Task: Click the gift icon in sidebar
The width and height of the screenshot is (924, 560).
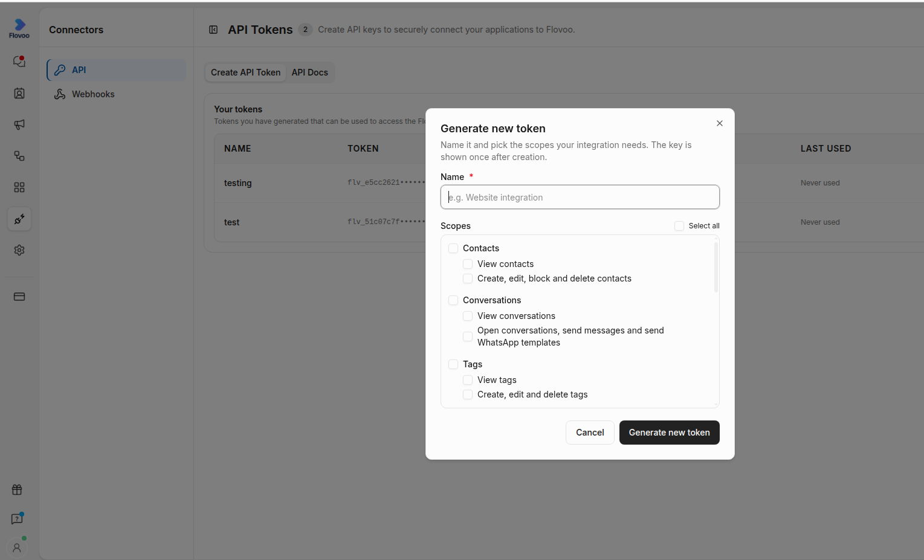Action: [x=17, y=490]
